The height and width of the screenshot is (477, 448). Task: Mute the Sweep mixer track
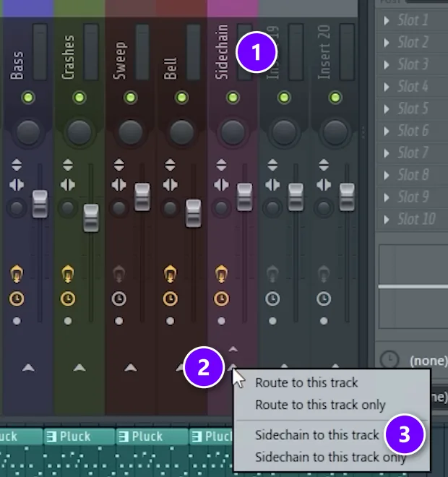[x=131, y=98]
